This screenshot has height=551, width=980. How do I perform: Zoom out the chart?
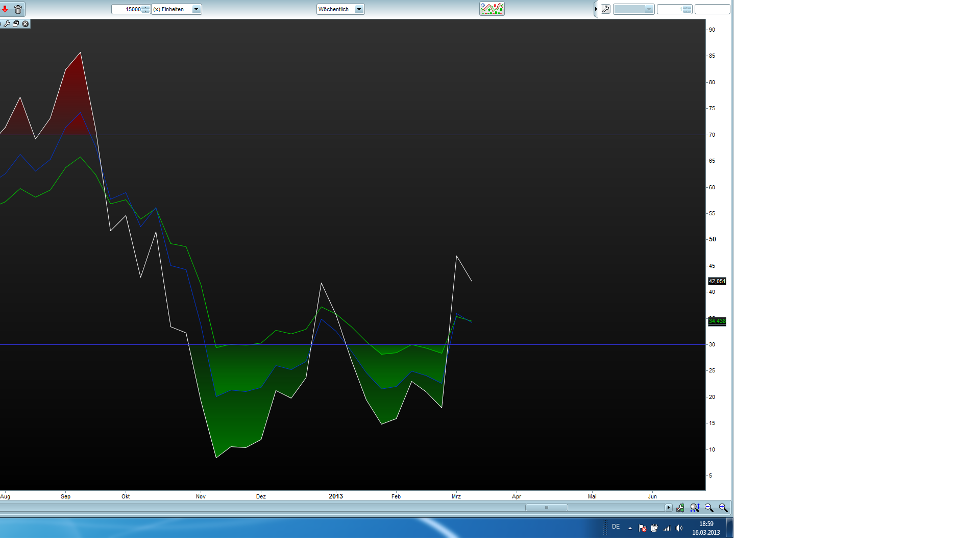click(709, 508)
